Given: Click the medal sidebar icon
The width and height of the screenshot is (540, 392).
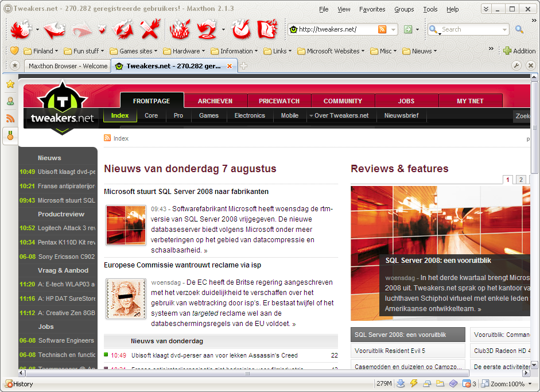Looking at the screenshot, I should point(10,135).
